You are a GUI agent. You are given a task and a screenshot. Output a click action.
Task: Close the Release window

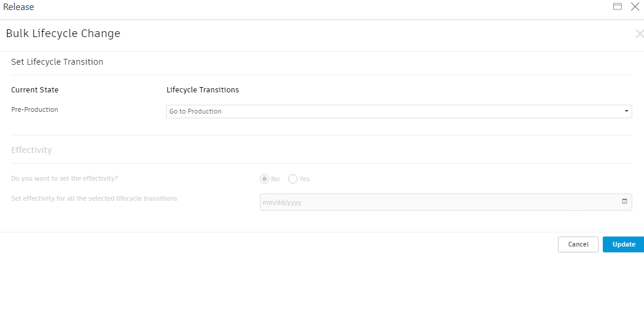(x=635, y=7)
